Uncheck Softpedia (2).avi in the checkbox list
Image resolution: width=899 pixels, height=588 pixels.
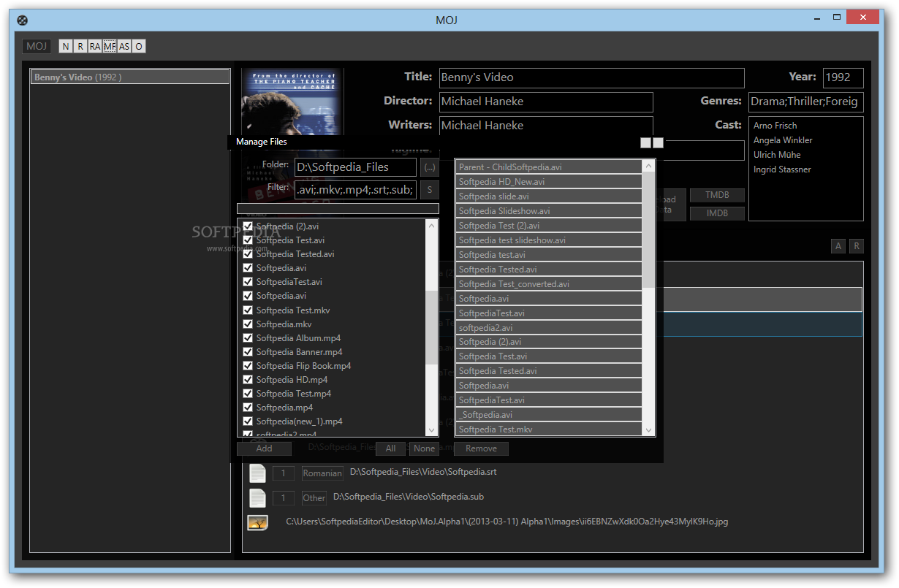248,226
